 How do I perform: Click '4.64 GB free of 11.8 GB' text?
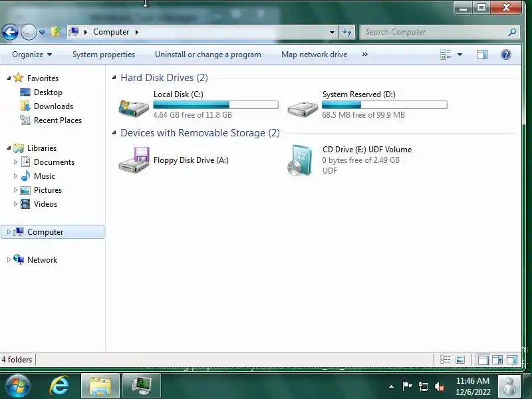[192, 115]
